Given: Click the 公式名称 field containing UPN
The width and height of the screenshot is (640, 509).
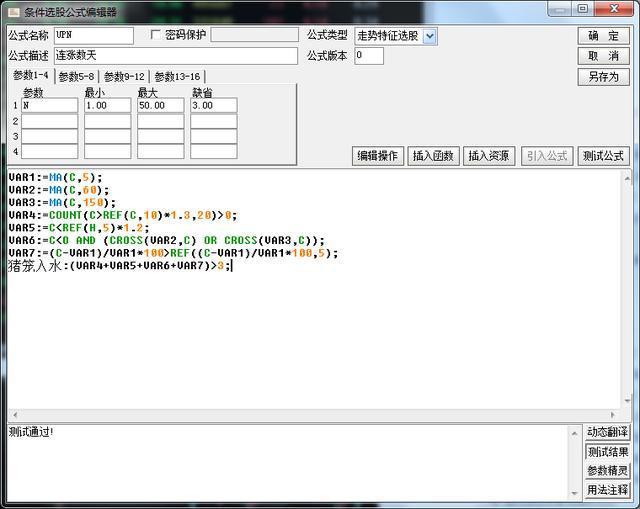Looking at the screenshot, I should (93, 36).
